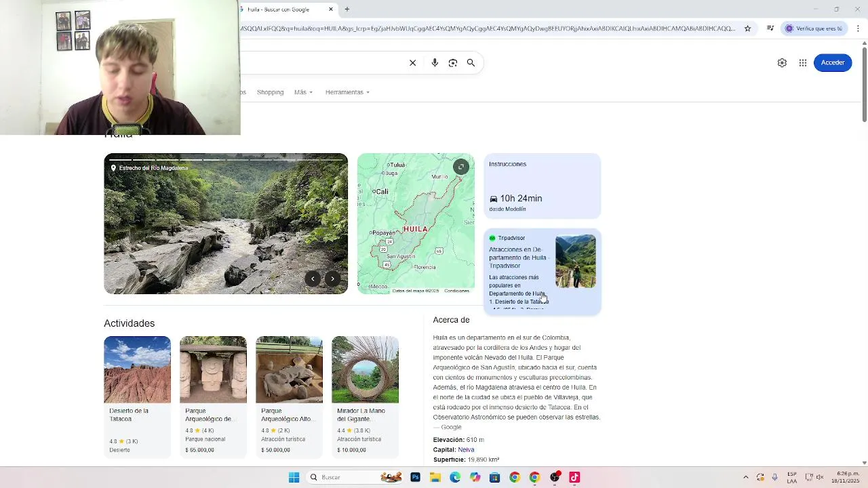Open Desierto de la Tatacoa activity card
Screen dimensions: 868x488
137,397
